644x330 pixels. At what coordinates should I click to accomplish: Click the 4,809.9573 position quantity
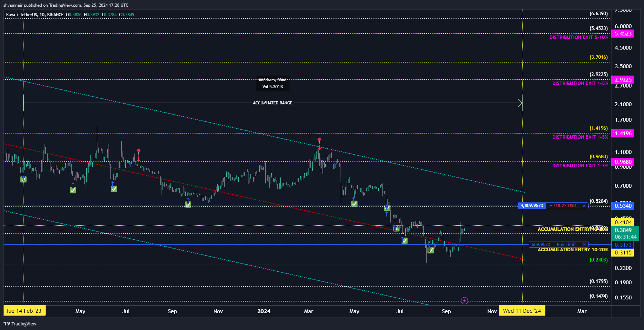tap(532, 206)
